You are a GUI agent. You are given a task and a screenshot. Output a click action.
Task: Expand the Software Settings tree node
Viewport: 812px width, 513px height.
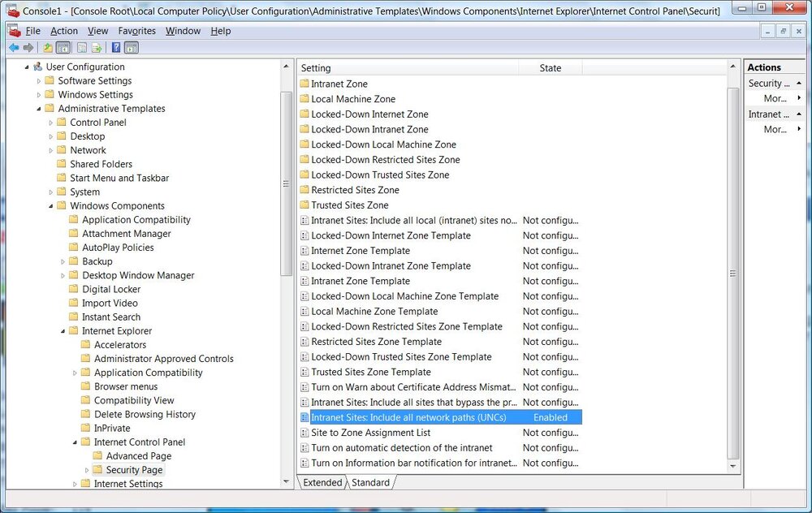39,80
